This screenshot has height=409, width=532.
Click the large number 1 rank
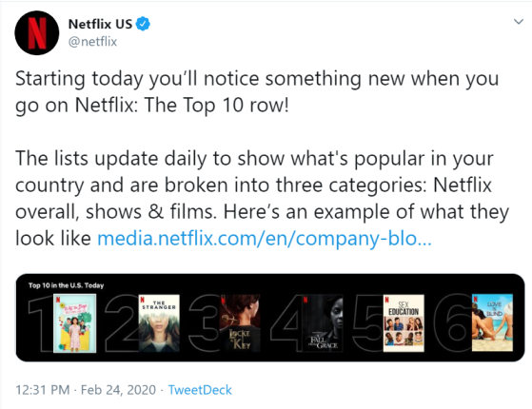41,325
